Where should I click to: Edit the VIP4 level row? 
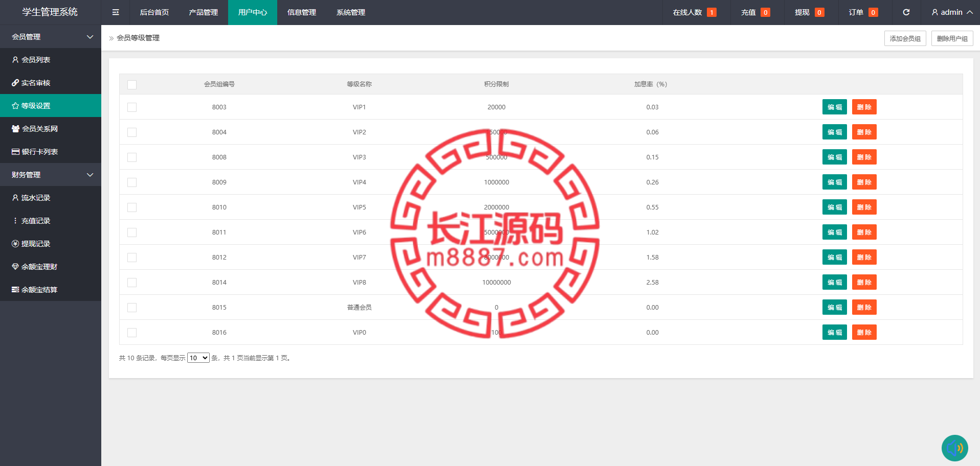pyautogui.click(x=835, y=182)
